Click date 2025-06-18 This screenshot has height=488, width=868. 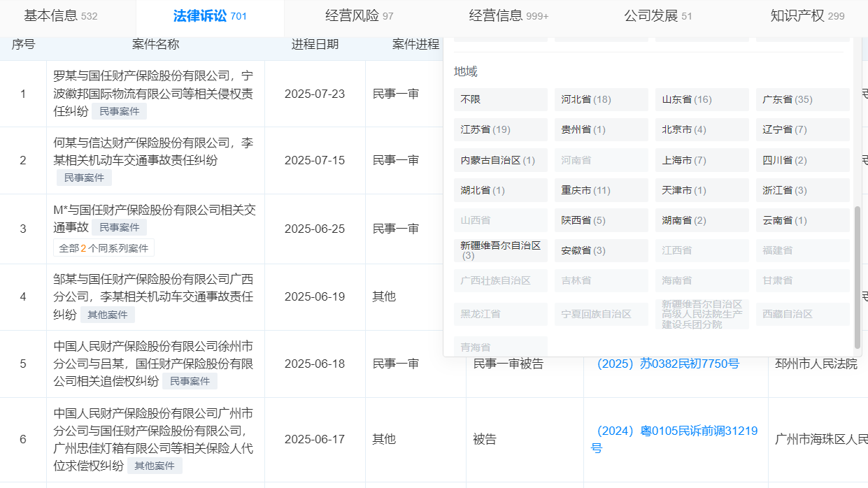pyautogui.click(x=315, y=364)
